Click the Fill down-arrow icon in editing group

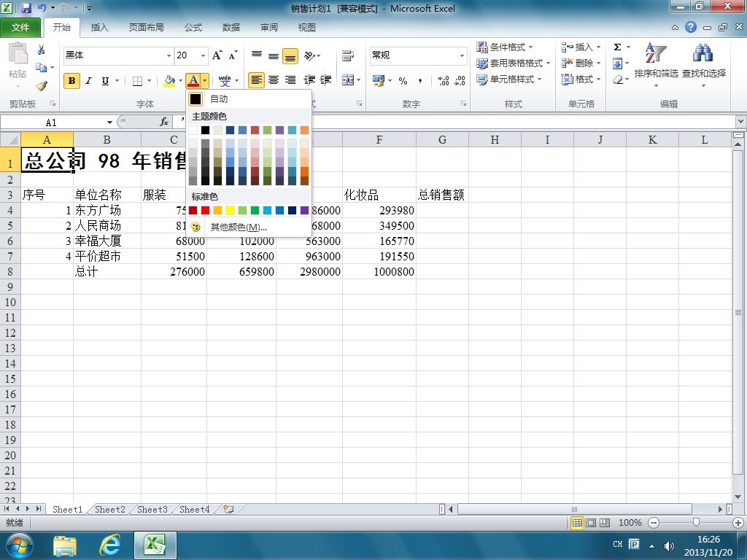point(617,63)
